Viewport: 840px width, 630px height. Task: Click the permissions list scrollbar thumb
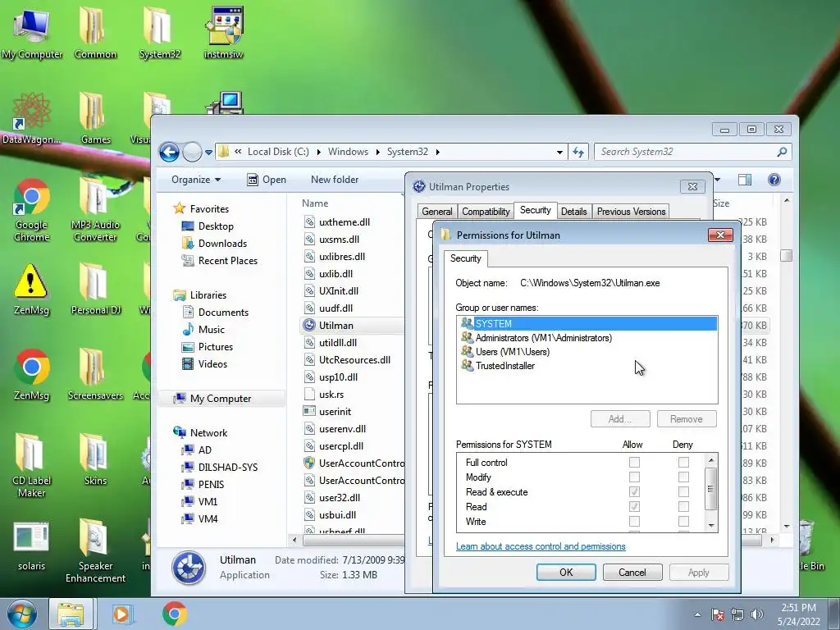pos(711,489)
